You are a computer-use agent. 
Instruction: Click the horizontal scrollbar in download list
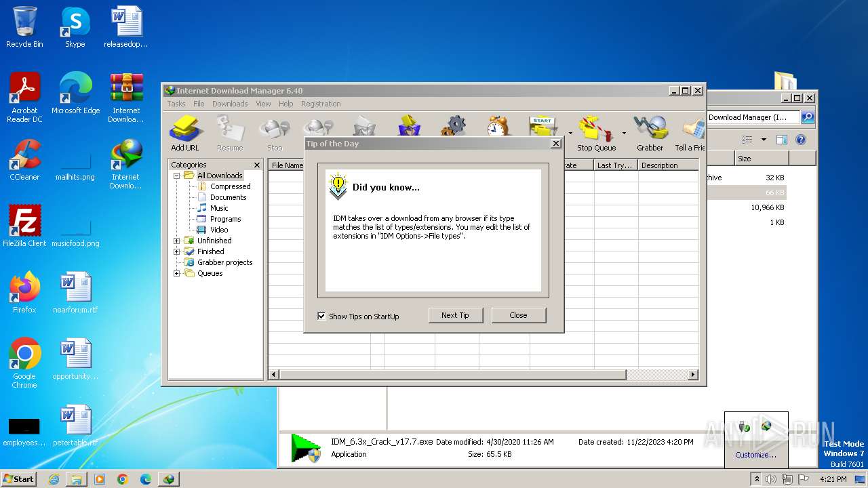click(x=452, y=375)
